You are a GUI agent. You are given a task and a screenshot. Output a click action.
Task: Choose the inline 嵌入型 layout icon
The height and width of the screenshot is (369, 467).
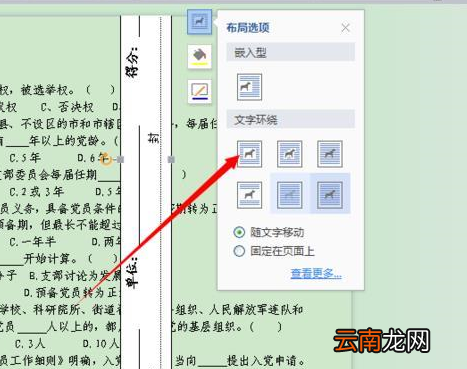tap(249, 87)
